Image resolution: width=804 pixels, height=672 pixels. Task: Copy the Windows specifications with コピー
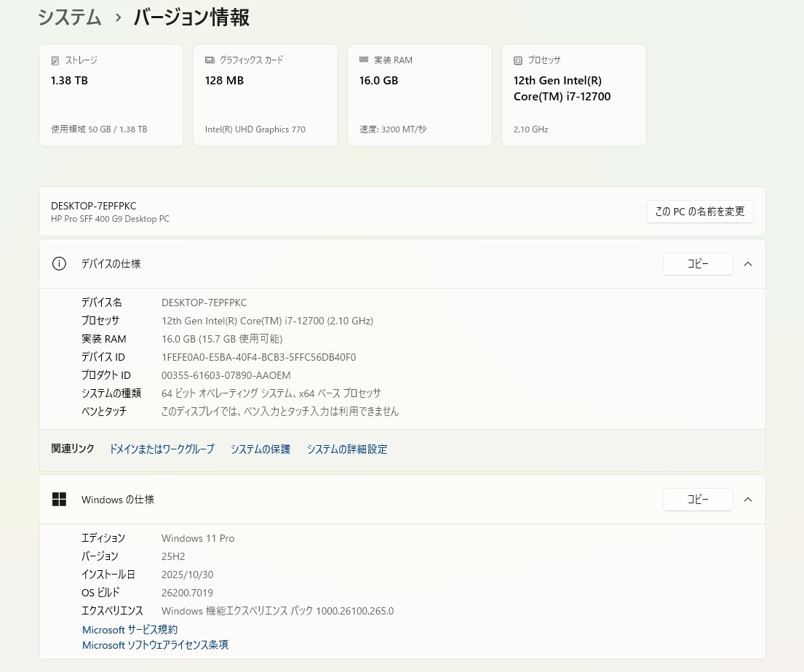(698, 499)
